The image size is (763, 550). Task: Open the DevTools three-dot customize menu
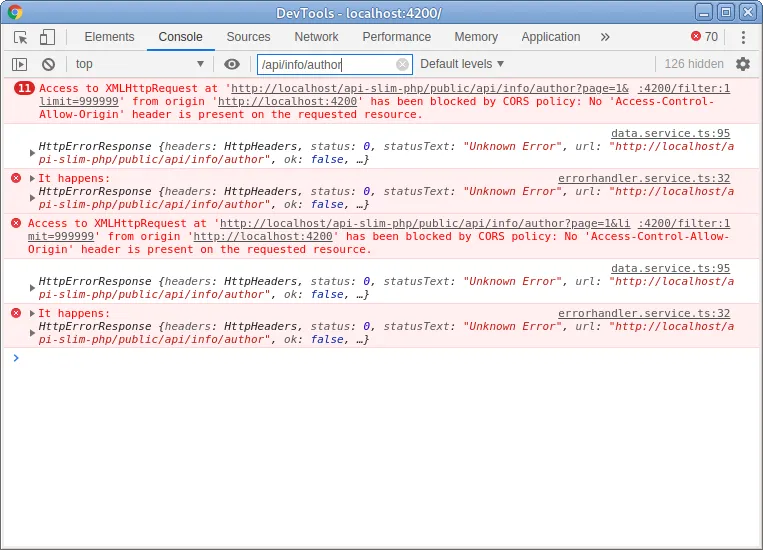pyautogui.click(x=743, y=37)
